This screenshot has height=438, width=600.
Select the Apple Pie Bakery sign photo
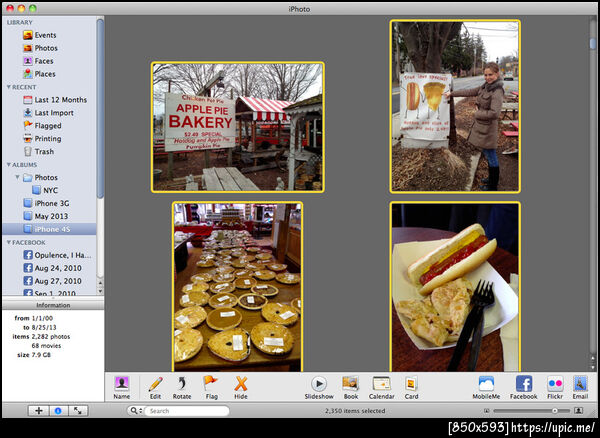[x=238, y=127]
